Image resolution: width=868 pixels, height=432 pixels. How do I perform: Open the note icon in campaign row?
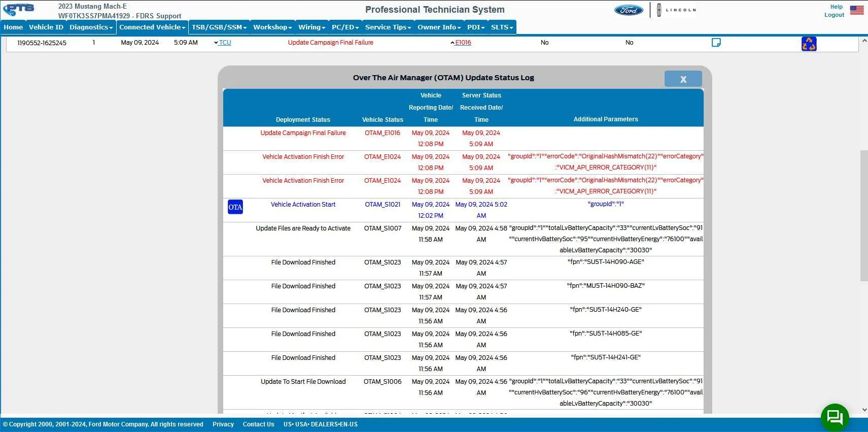coord(716,43)
